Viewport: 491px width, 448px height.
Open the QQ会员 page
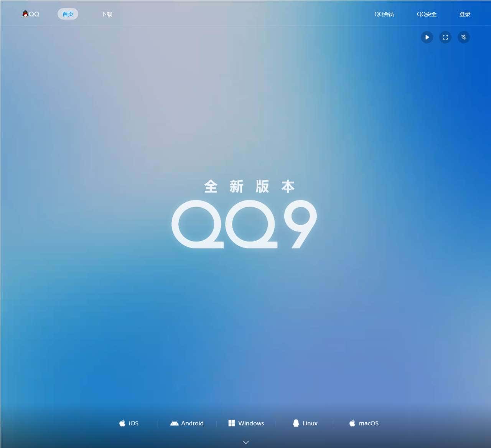coord(384,14)
